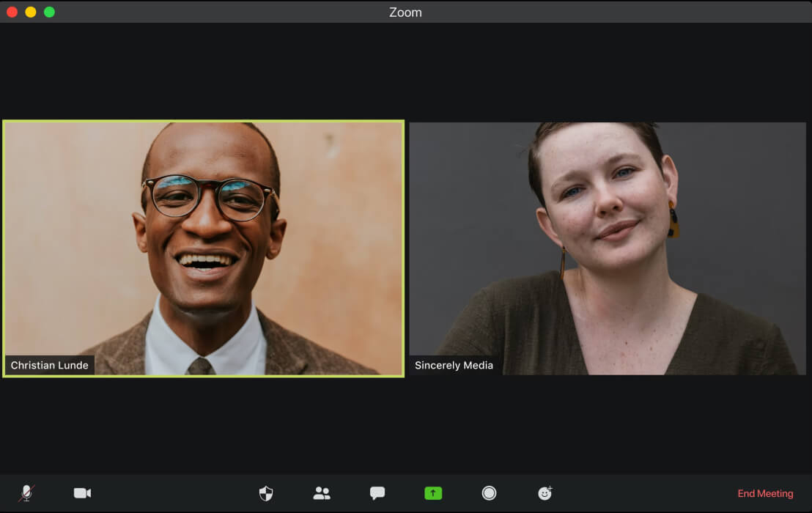Click the Zoom title bar text
Screen dimensions: 812x513
[x=405, y=12]
